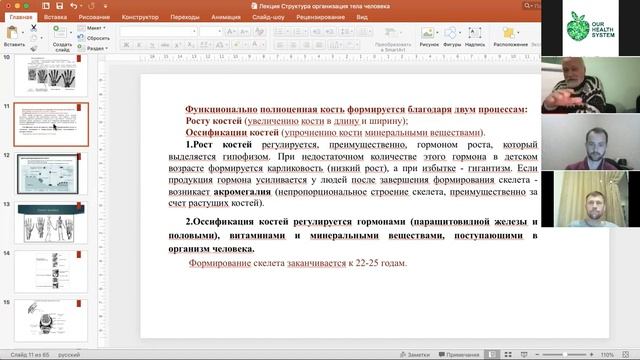Click the Paste (Вставить) clipboard icon
Image resolution: width=640 pixels, height=360 pixels.
tap(12, 32)
